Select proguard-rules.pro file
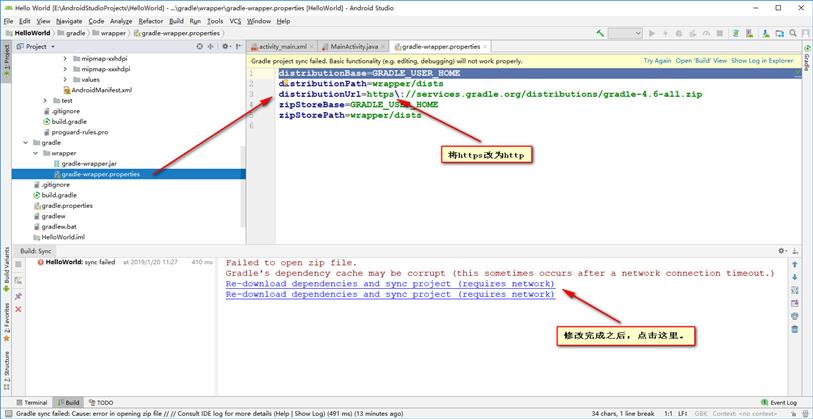The height and width of the screenshot is (419, 813). (76, 132)
